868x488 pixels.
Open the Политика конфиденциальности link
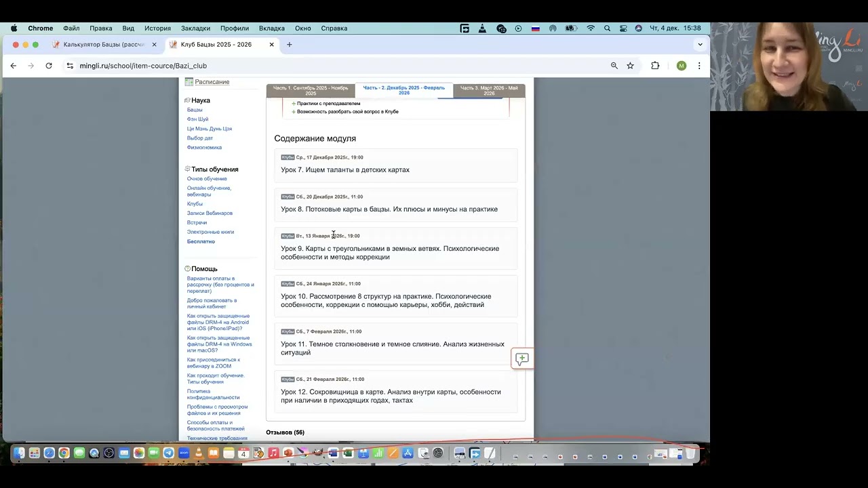coord(213,394)
